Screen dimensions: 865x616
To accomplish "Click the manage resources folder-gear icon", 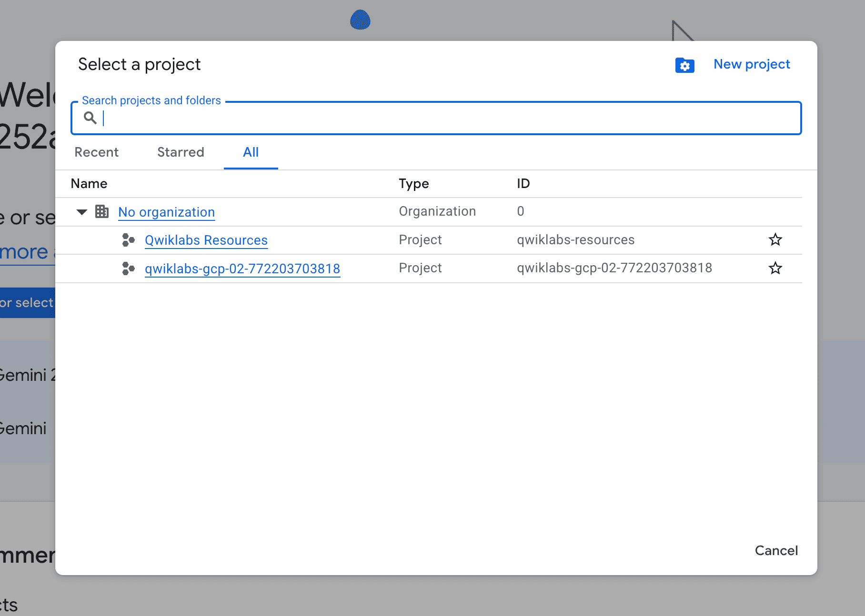I will click(x=684, y=65).
